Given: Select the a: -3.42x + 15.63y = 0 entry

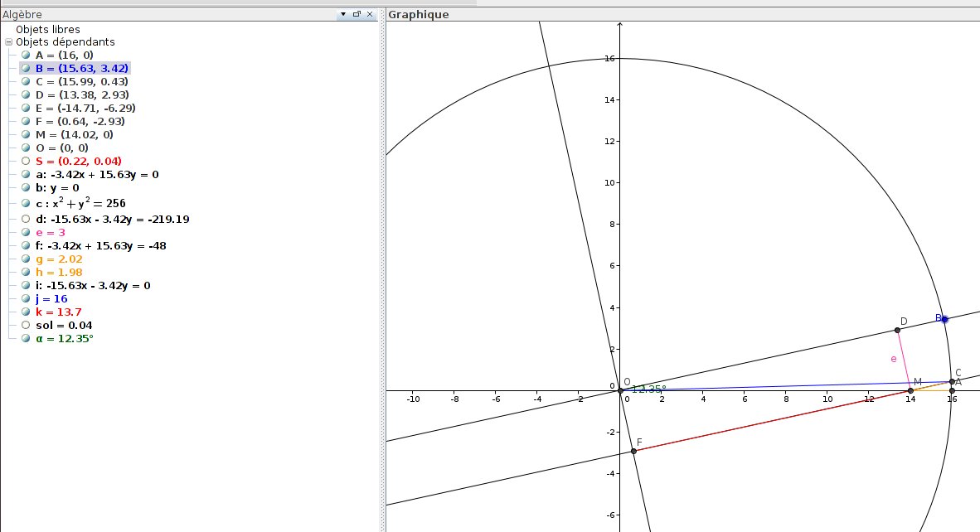Looking at the screenshot, I should (x=97, y=174).
